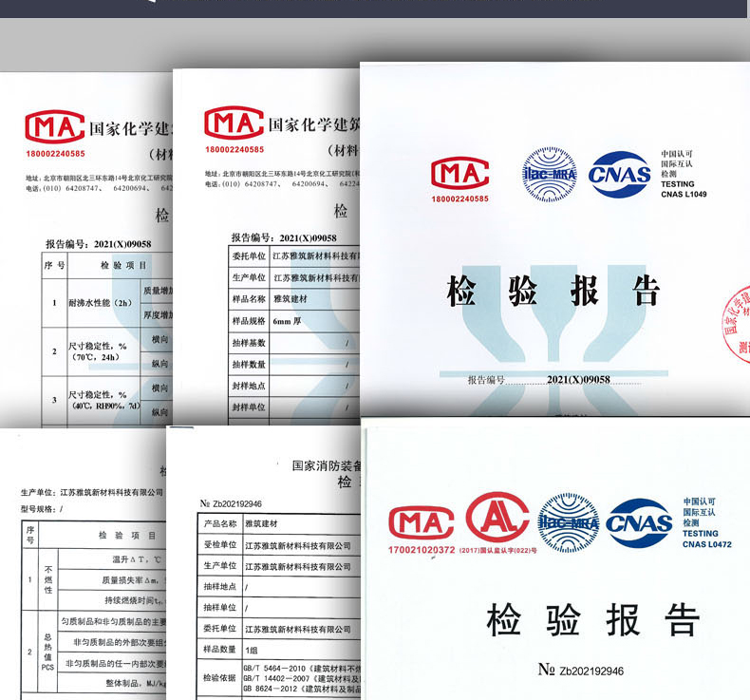This screenshot has width=750, height=700.
Task: Click the 样品数量 cell
Action: 220,649
